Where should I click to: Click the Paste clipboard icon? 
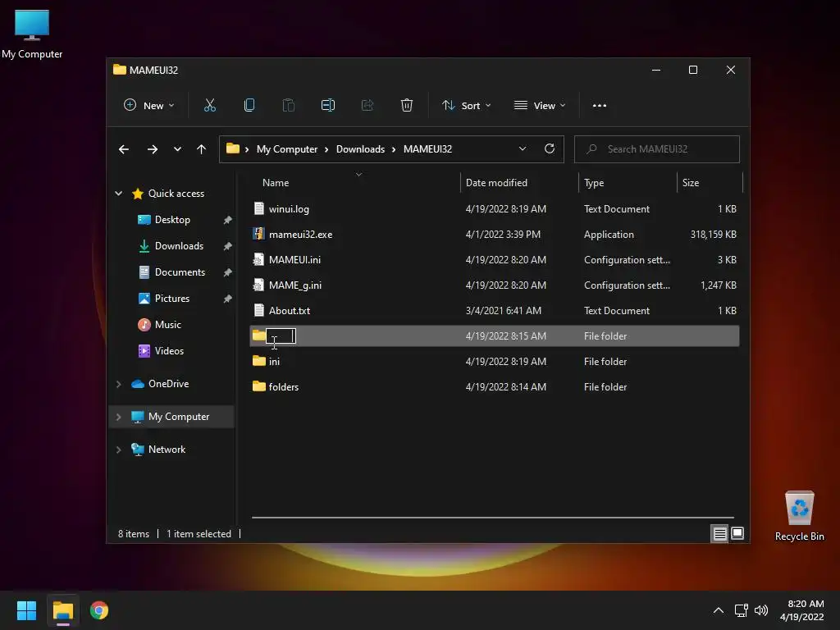click(x=288, y=106)
